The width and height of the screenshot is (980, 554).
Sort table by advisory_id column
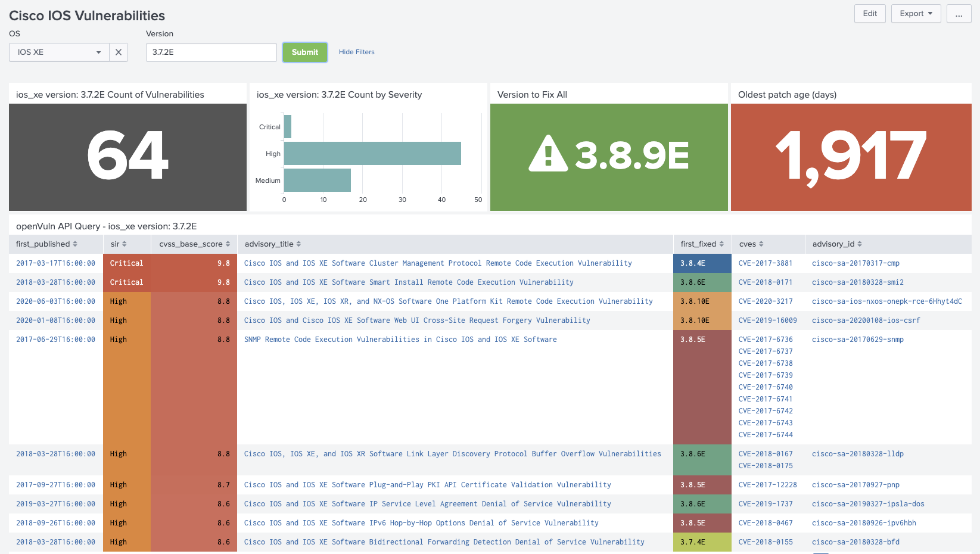(837, 244)
